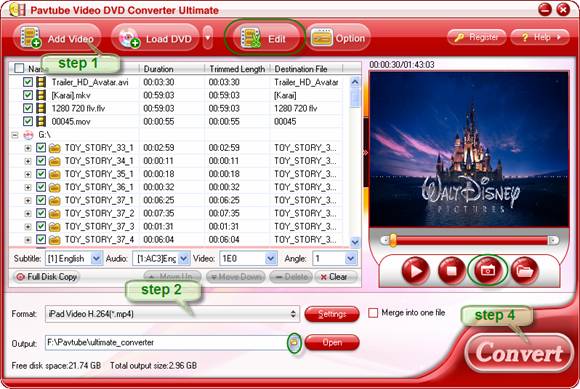Uncheck the TOY_STORY_35_1 checkbox
The image size is (580, 389).
pos(41,174)
